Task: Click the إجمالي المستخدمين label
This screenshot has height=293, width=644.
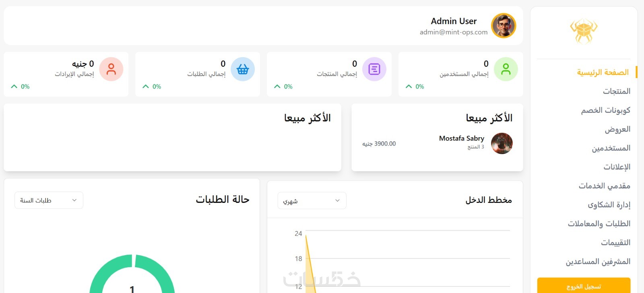Action: pos(464,74)
